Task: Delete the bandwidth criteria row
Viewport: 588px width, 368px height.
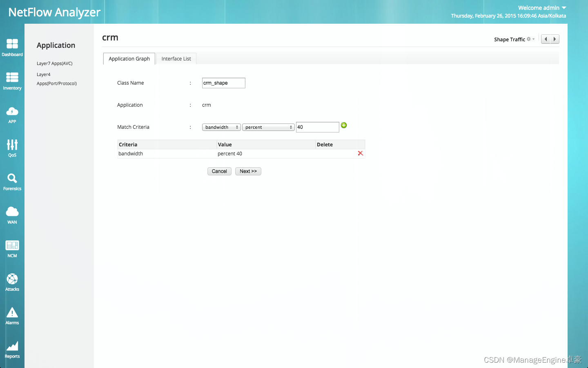Action: point(361,153)
